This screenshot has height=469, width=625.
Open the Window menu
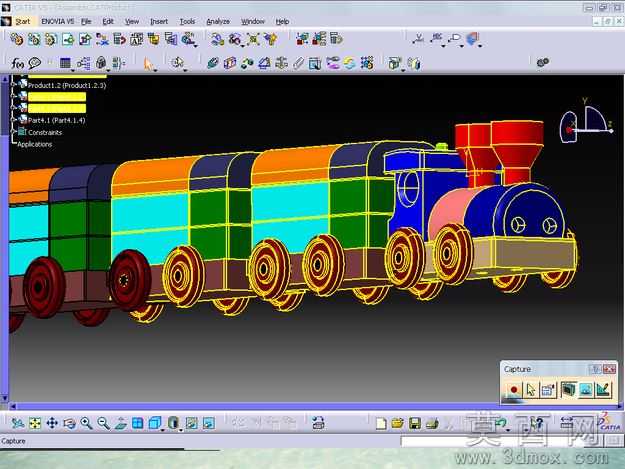click(253, 22)
